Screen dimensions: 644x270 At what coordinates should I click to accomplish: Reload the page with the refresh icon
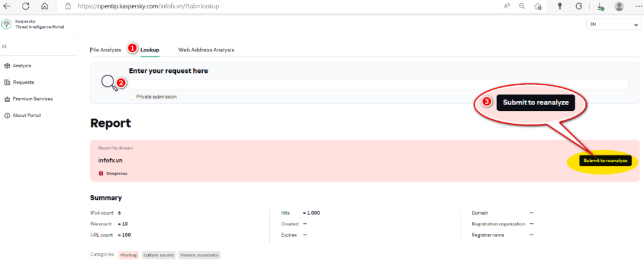tap(26, 6)
